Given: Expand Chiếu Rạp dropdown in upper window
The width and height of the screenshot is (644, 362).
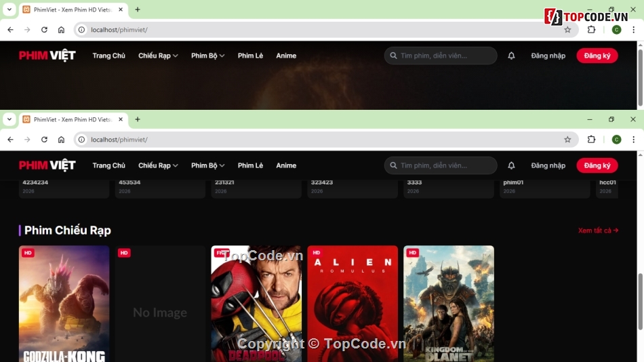Looking at the screenshot, I should [x=158, y=56].
